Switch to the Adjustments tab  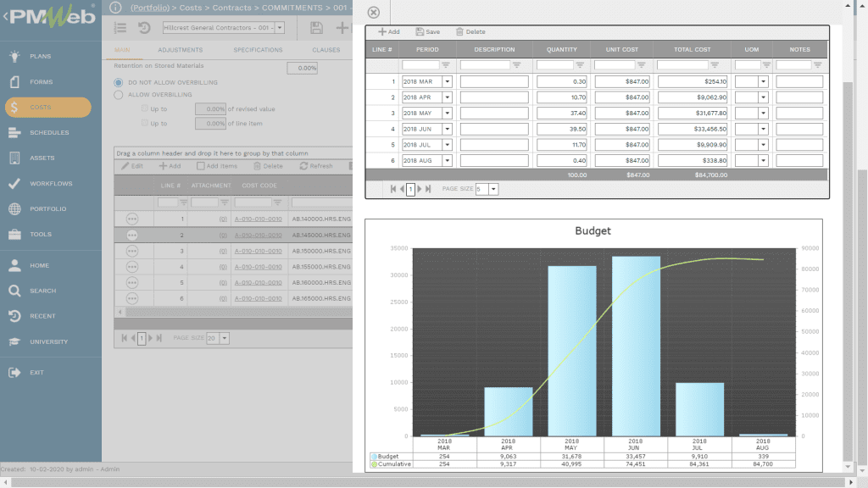point(181,50)
